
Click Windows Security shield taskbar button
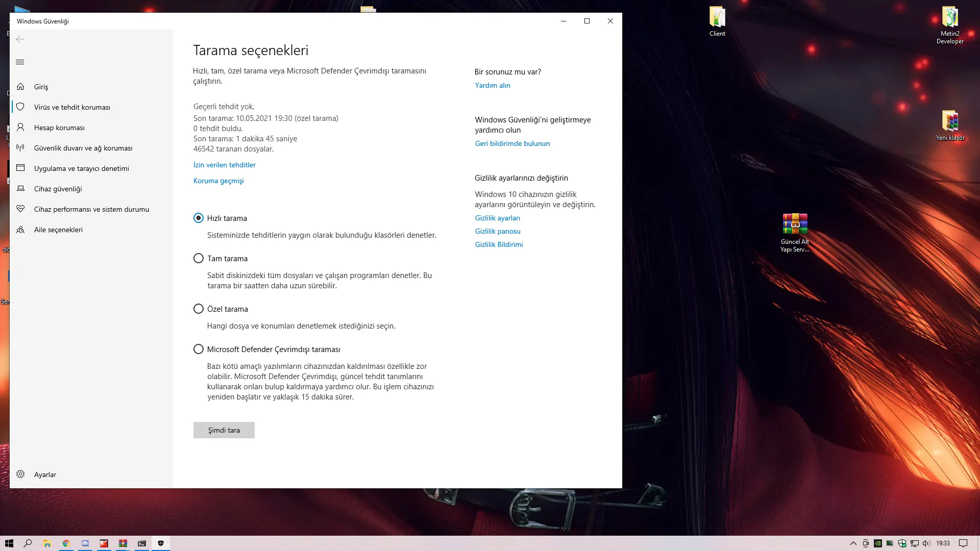click(161, 543)
